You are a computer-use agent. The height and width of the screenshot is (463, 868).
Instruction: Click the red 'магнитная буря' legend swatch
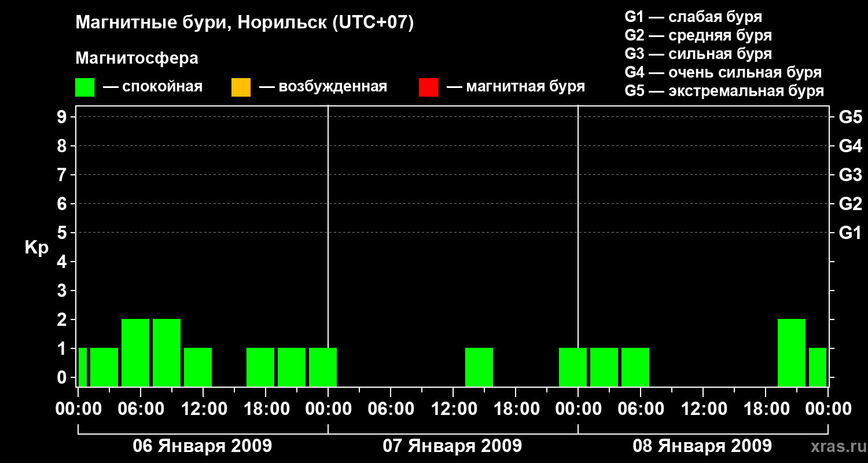coord(429,87)
